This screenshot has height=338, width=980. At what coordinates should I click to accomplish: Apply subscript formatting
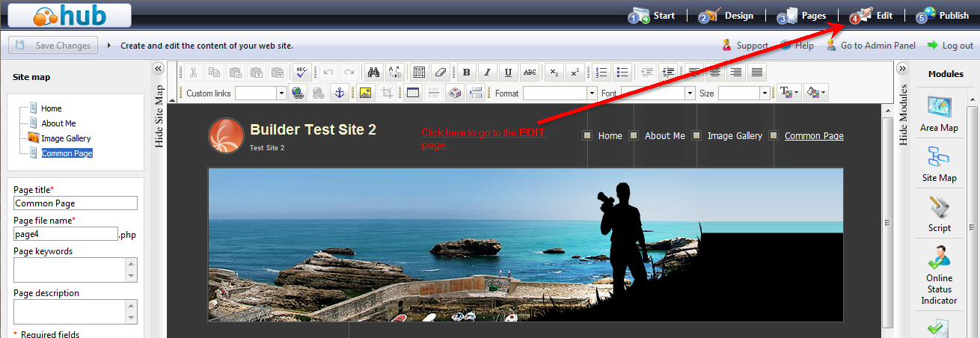pyautogui.click(x=554, y=73)
